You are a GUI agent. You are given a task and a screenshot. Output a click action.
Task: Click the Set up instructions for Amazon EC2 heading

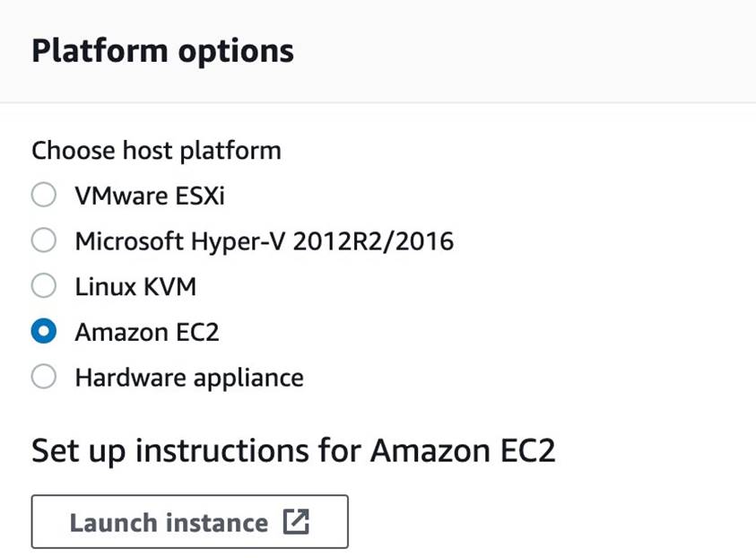tap(293, 451)
